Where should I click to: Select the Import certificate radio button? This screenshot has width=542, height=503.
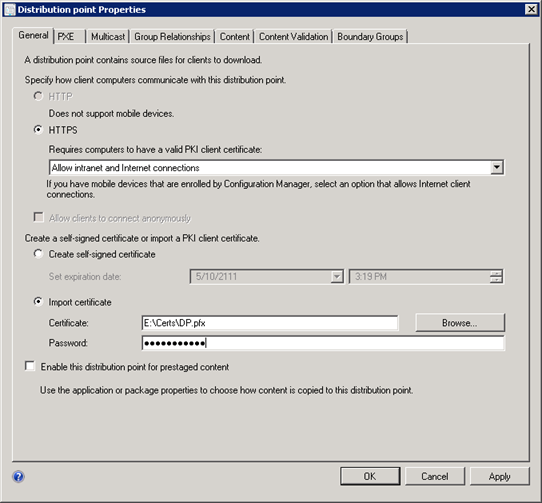point(38,301)
